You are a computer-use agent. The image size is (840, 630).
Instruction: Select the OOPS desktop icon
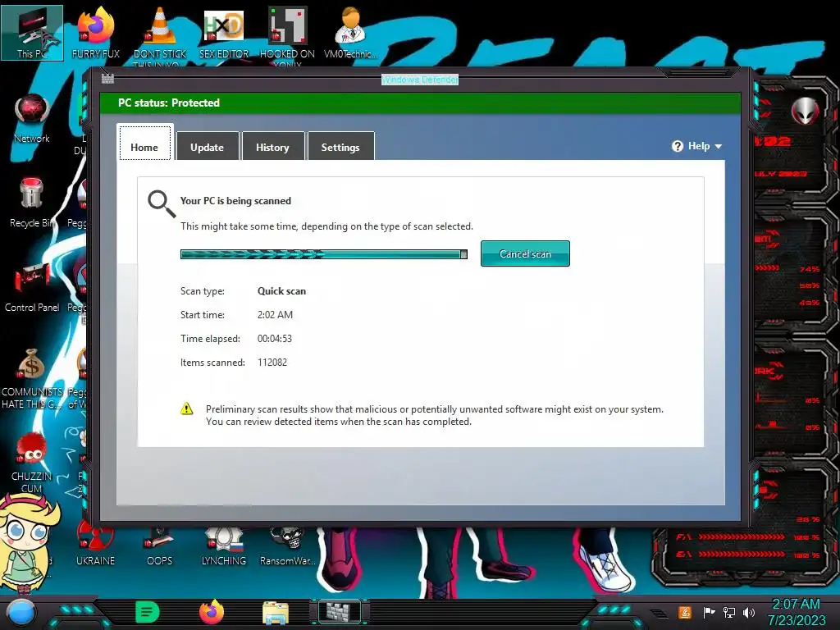pyautogui.click(x=160, y=546)
